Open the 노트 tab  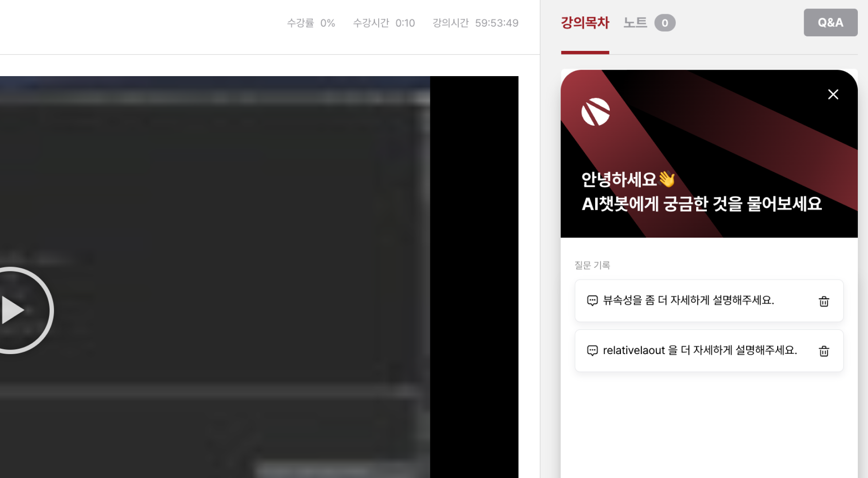pos(635,23)
